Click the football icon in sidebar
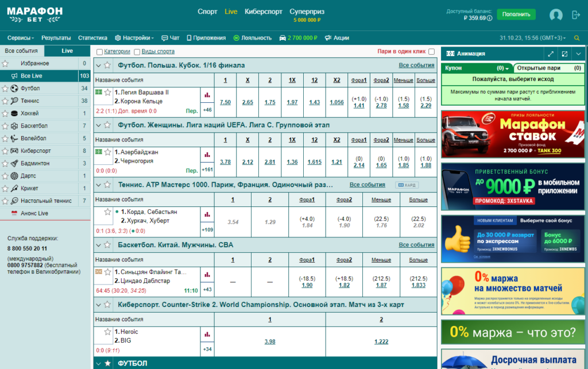The width and height of the screenshot is (588, 369). (x=14, y=88)
